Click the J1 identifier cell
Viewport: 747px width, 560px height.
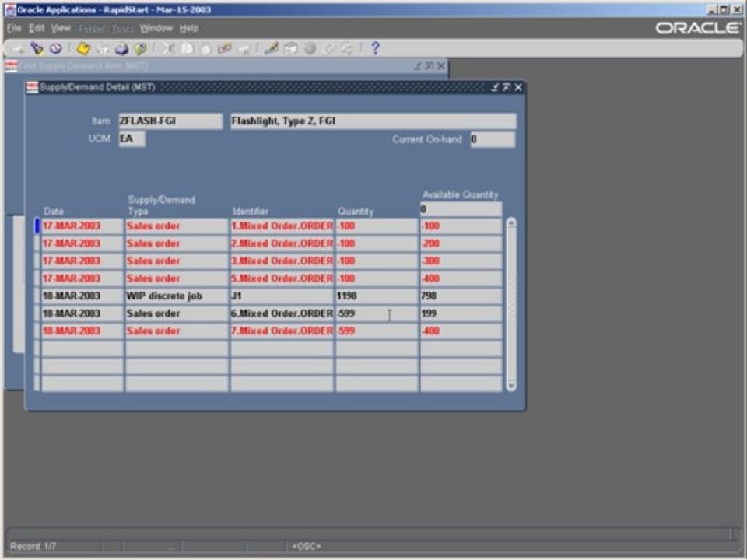point(282,296)
